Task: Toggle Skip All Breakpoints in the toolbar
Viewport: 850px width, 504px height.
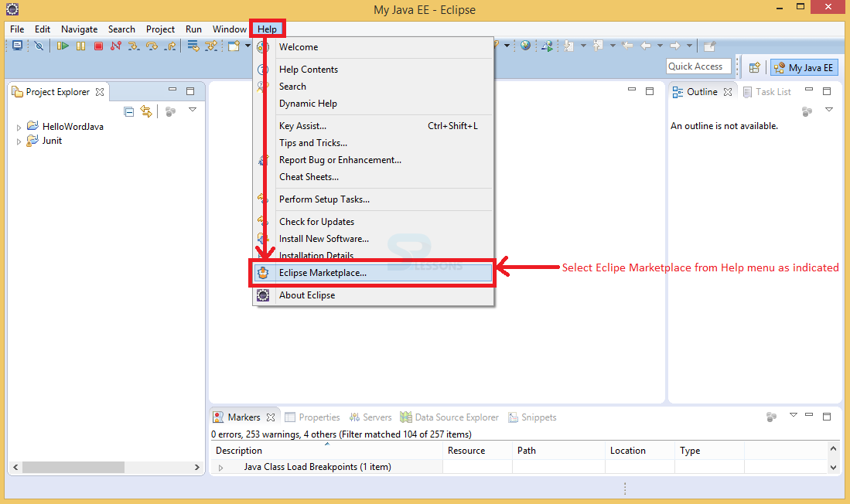Action: (39, 46)
